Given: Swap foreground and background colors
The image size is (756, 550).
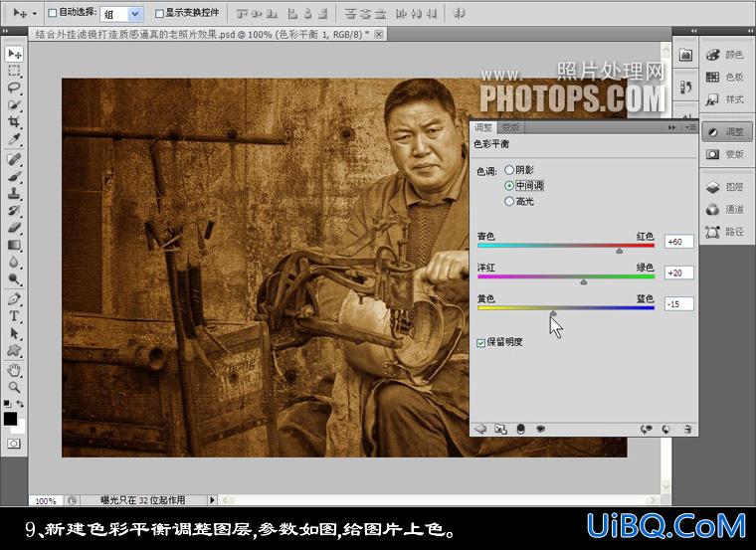Looking at the screenshot, I should [20, 404].
